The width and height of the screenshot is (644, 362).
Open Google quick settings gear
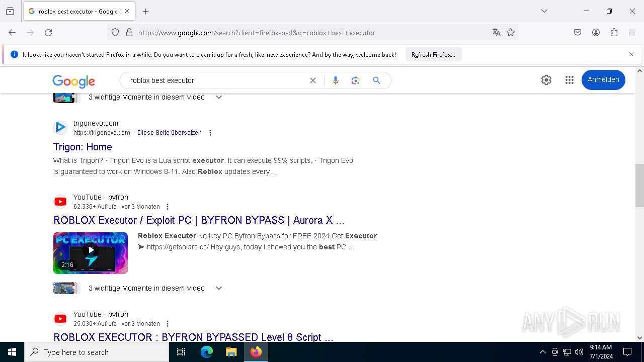pos(546,80)
